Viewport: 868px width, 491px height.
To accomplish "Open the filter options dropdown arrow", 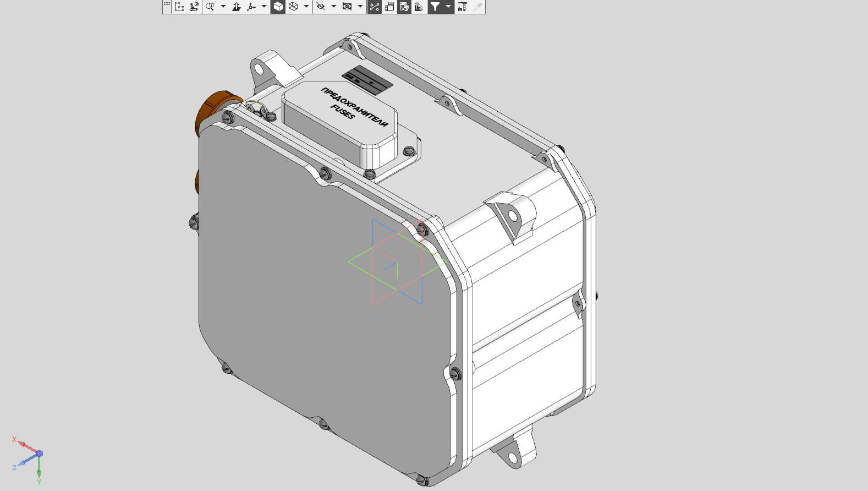I will pyautogui.click(x=448, y=7).
